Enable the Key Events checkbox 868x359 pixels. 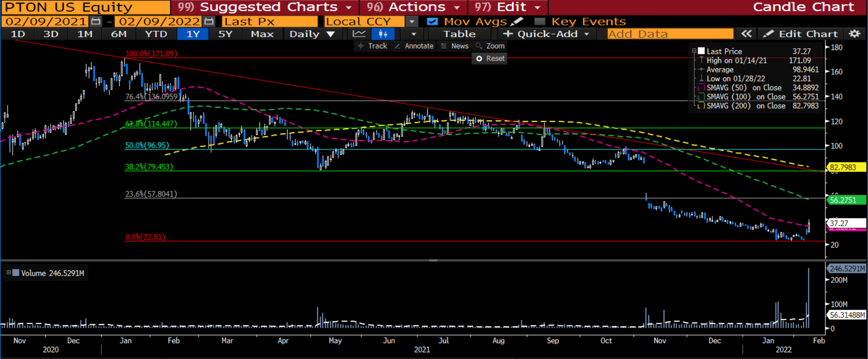tap(539, 21)
